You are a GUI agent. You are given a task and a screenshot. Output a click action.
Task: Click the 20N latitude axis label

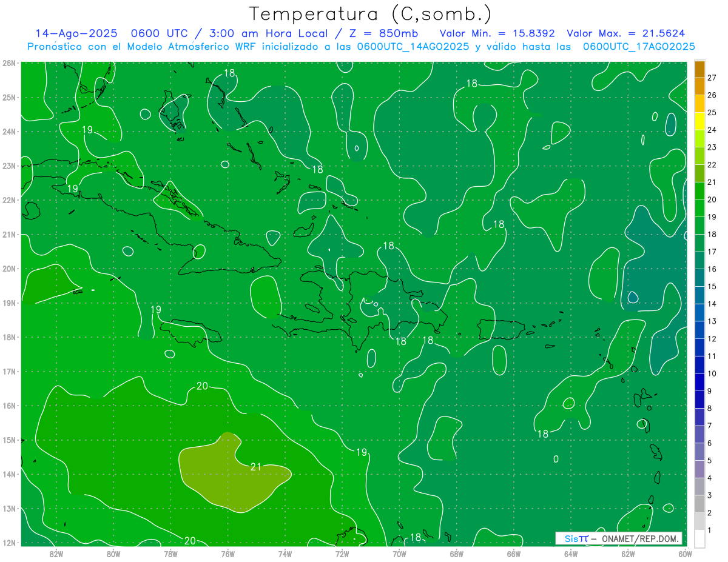9,269
